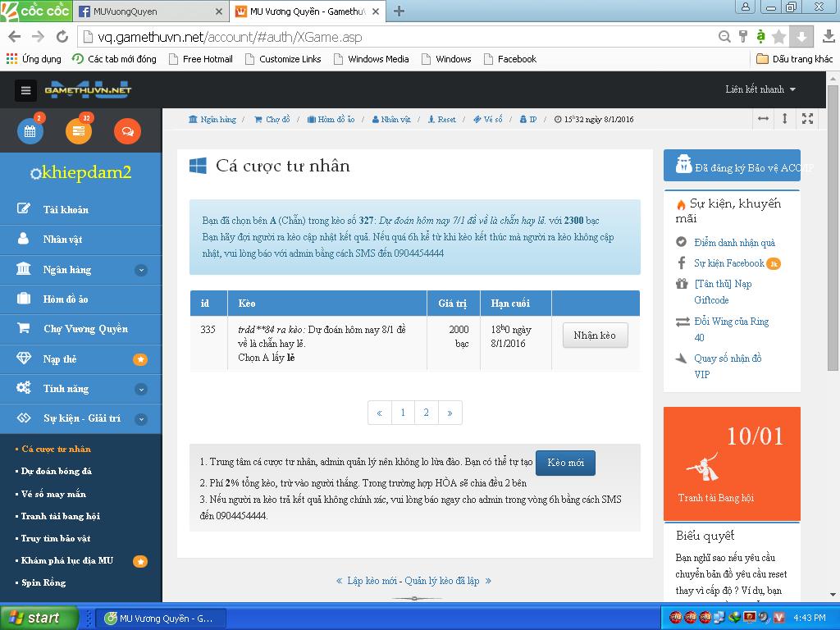Open the orange list notification icon

79,131
